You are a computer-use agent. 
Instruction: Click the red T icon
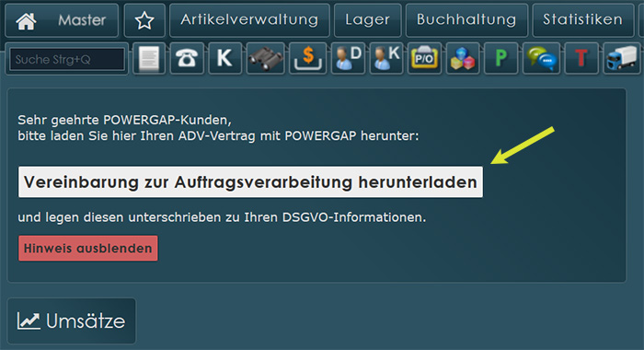pos(581,58)
